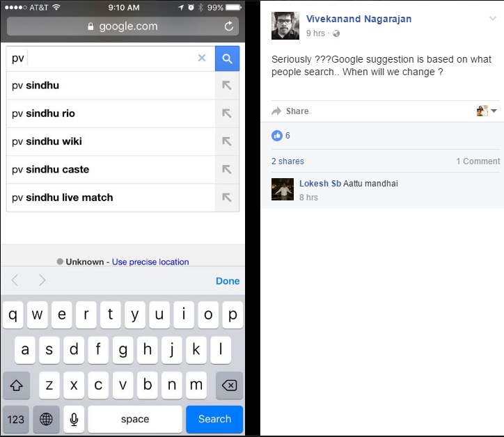This screenshot has width=504, height=437.
Task: Select suggestion 'pv sindhu rio'
Action: [x=111, y=113]
